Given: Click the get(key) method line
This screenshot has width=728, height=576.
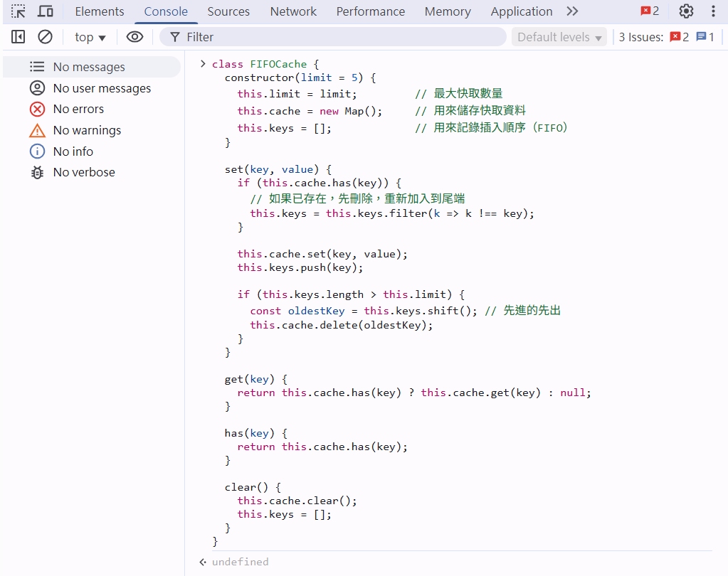Looking at the screenshot, I should (255, 379).
